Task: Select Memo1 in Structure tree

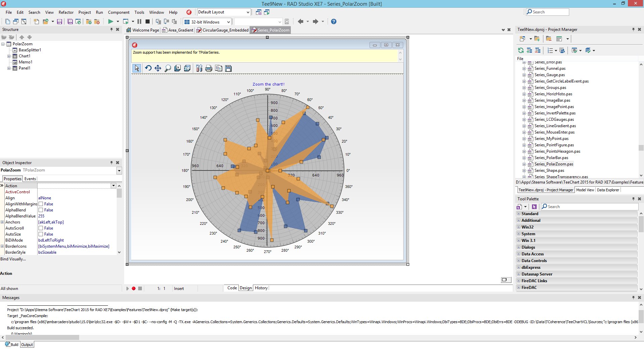Action: click(x=25, y=62)
